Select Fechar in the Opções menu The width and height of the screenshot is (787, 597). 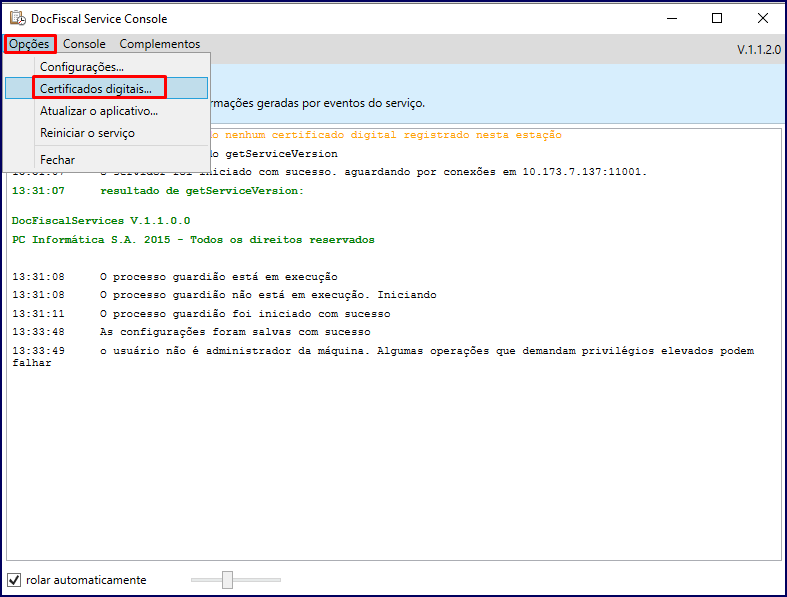point(106,160)
